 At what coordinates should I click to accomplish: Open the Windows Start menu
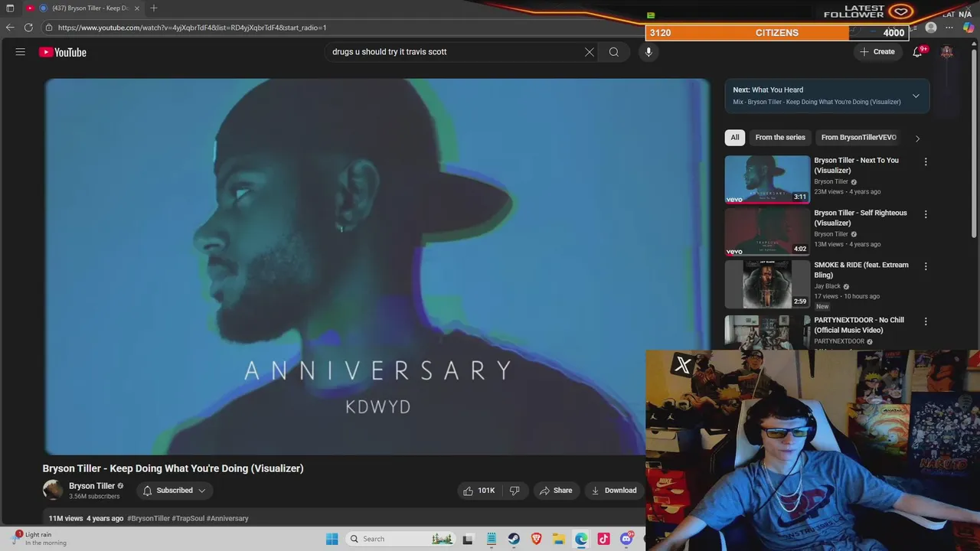pos(332,539)
